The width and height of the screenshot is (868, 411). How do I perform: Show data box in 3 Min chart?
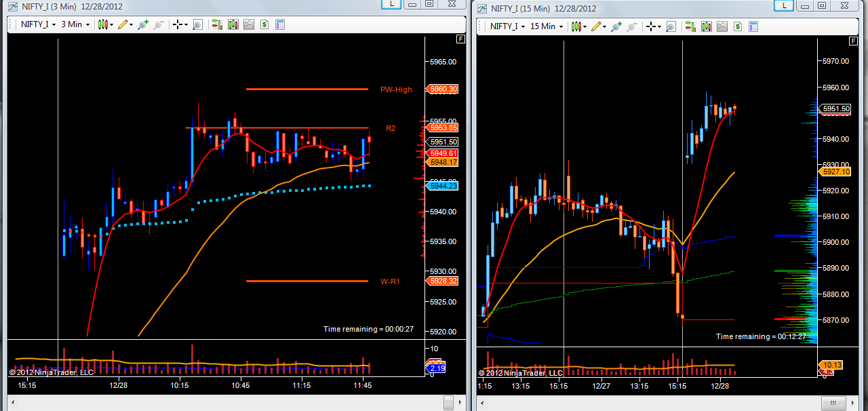click(x=197, y=24)
